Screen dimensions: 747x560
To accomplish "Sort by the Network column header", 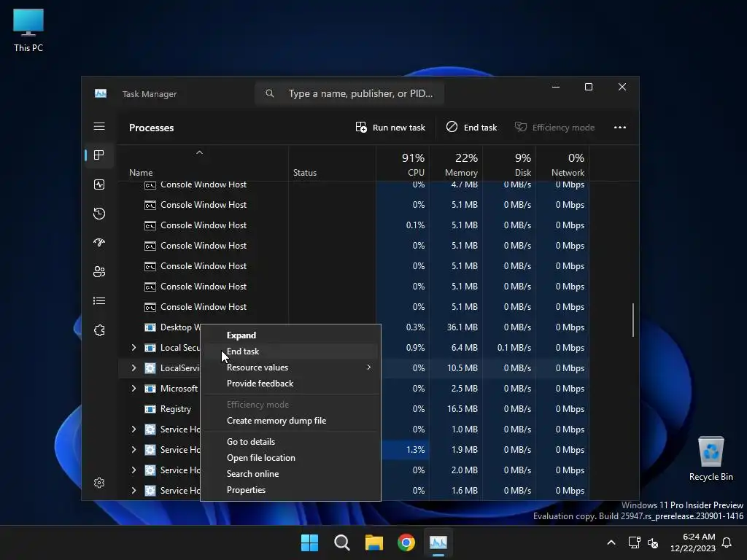I will click(x=563, y=163).
